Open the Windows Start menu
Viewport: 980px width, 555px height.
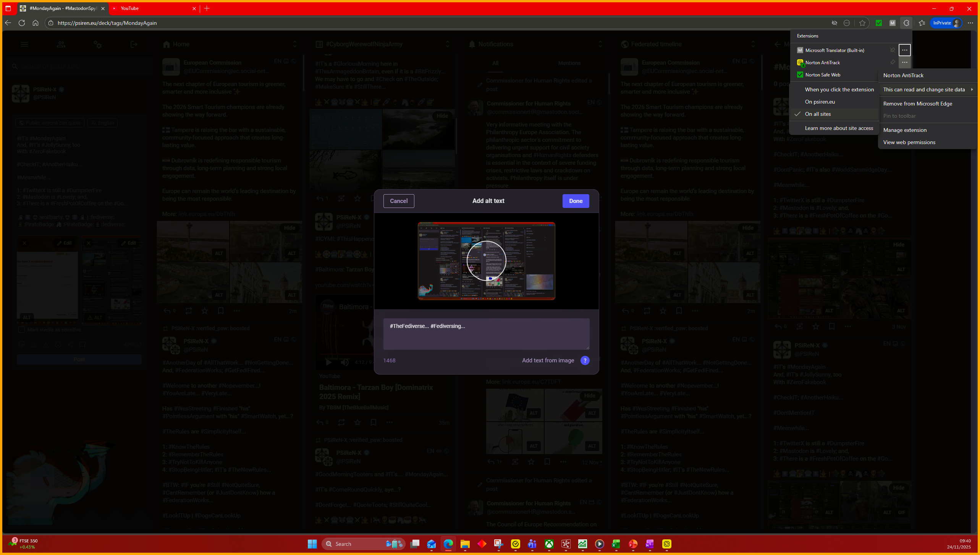(x=312, y=544)
